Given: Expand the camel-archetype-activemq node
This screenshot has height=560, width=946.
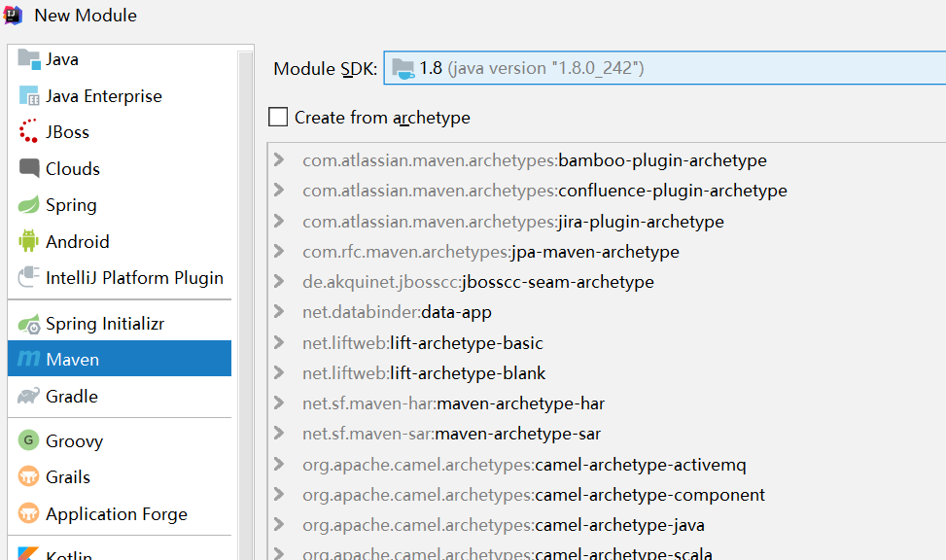Looking at the screenshot, I should (x=280, y=465).
